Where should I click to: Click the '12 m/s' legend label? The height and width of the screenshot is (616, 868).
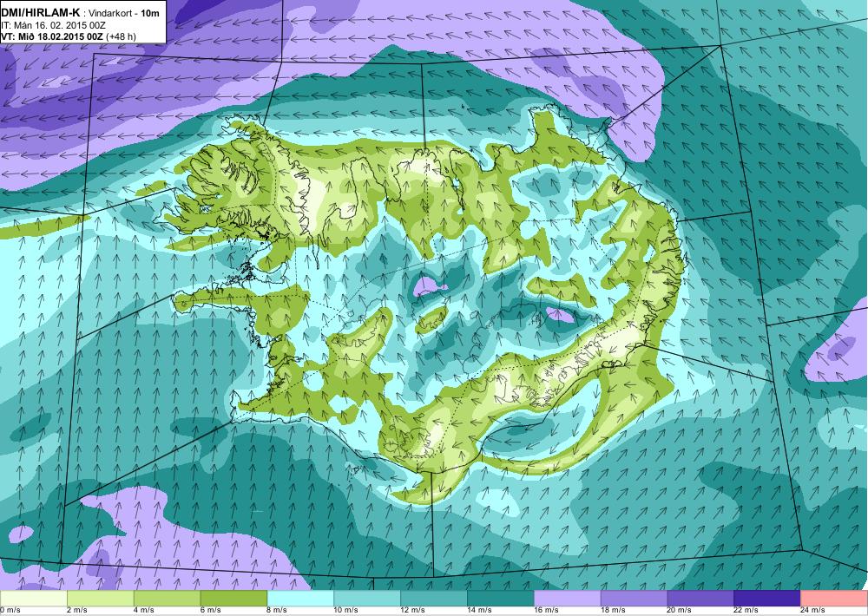point(413,611)
